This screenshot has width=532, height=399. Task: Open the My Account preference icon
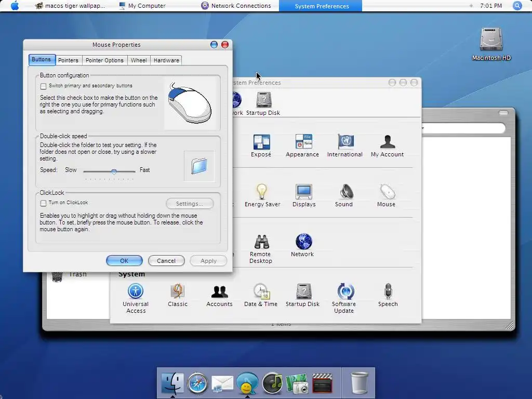[387, 145]
